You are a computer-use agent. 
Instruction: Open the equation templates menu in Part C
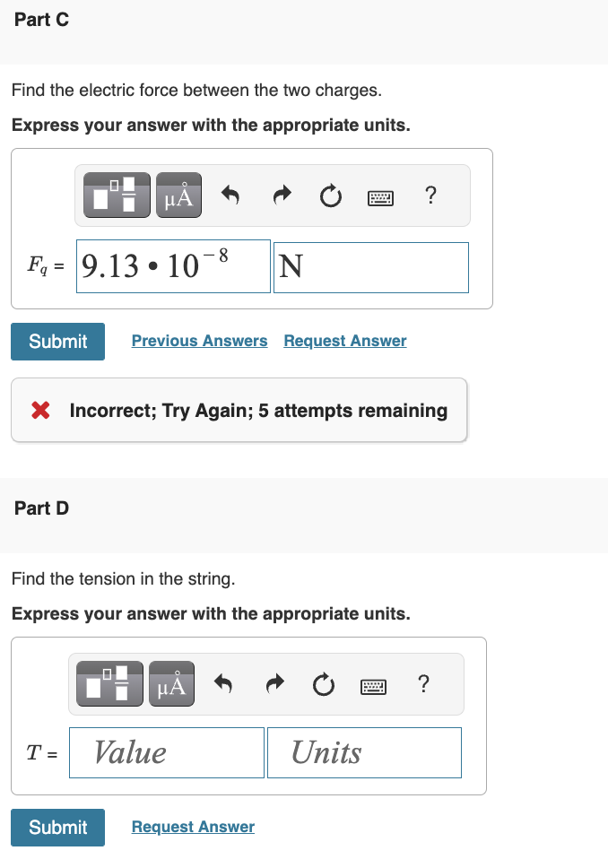[x=115, y=195]
